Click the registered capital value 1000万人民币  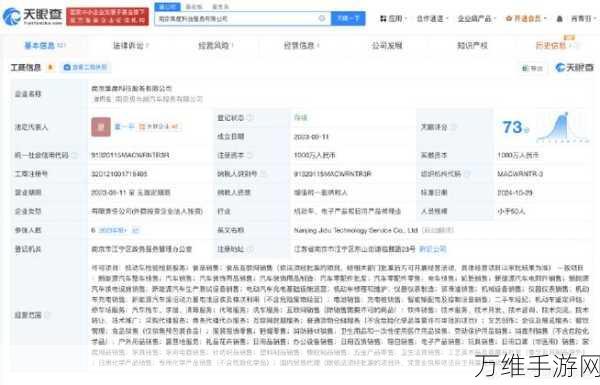tap(314, 155)
